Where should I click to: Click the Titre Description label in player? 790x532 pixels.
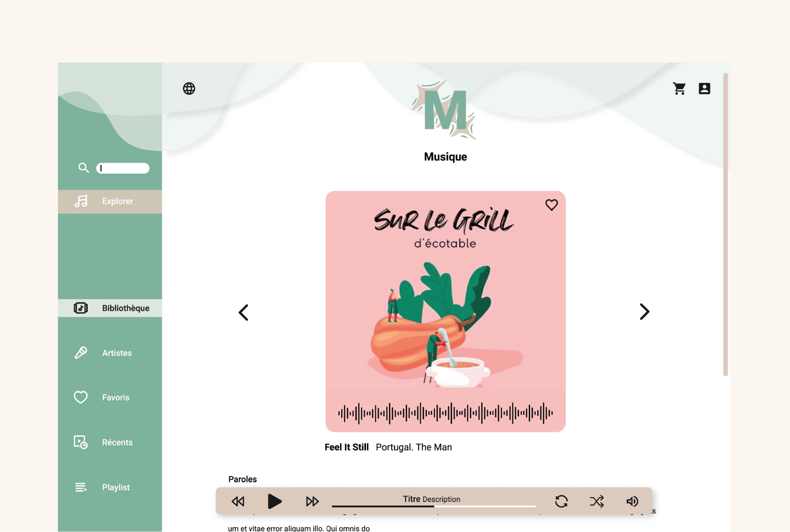pos(432,499)
